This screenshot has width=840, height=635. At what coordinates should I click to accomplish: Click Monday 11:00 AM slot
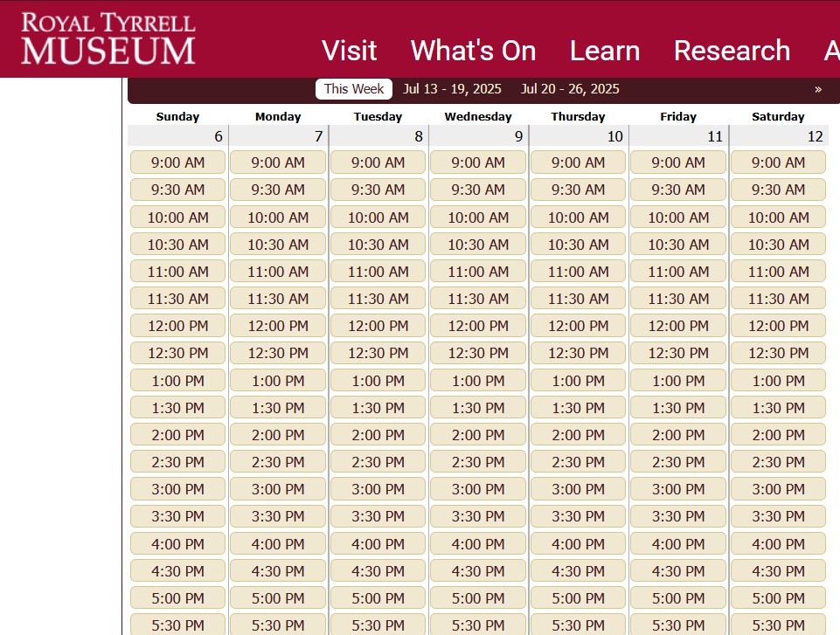[x=278, y=272]
